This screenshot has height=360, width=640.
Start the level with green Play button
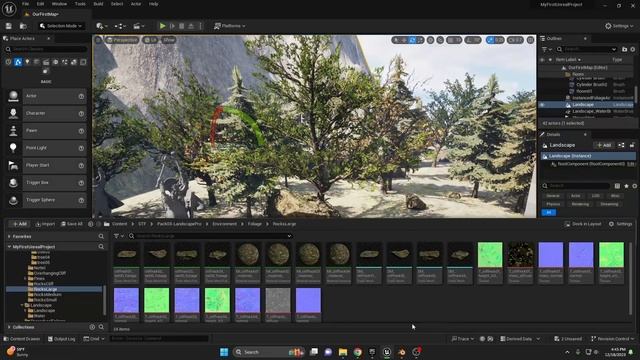(x=162, y=26)
